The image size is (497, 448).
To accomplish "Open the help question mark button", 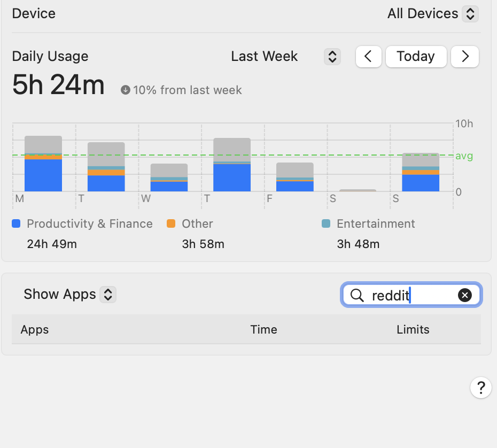I will coord(480,387).
